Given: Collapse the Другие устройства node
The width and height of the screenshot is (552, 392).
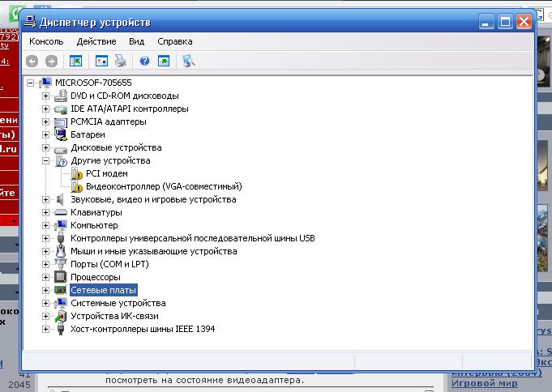Looking at the screenshot, I should pyautogui.click(x=45, y=161).
